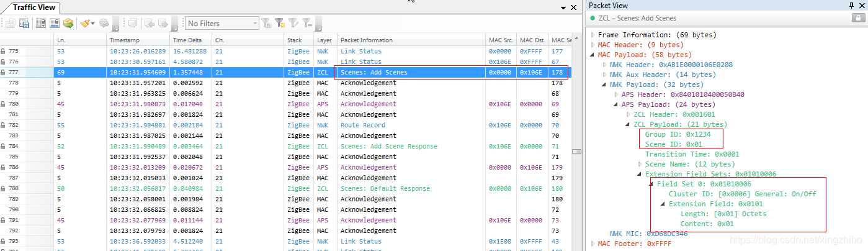The image size is (868, 251).
Task: Click the MAC Src. column header
Action: click(x=501, y=40)
